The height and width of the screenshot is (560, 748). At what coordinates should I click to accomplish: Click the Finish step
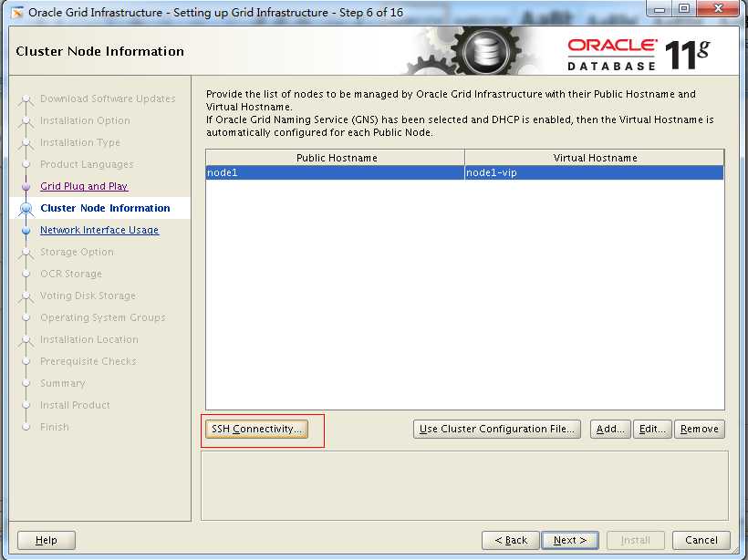[55, 427]
